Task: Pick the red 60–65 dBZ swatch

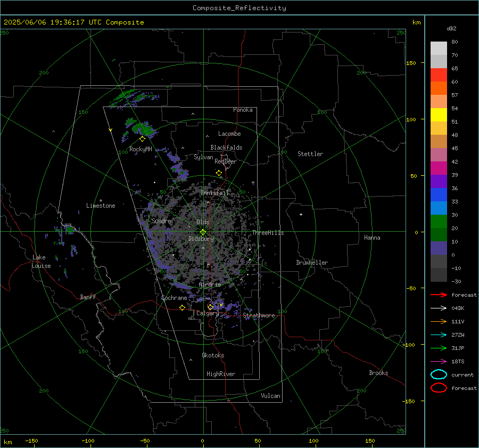Action: (439, 75)
